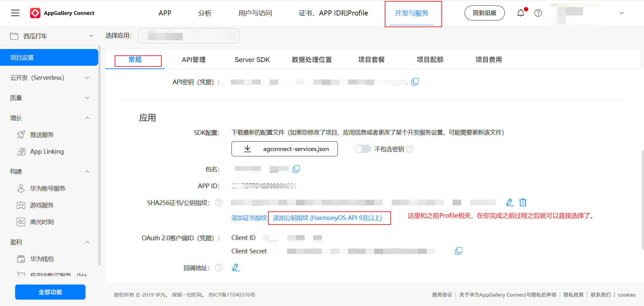Collapse the 构建 section
Image resolution: width=644 pixels, height=306 pixels.
(x=87, y=171)
